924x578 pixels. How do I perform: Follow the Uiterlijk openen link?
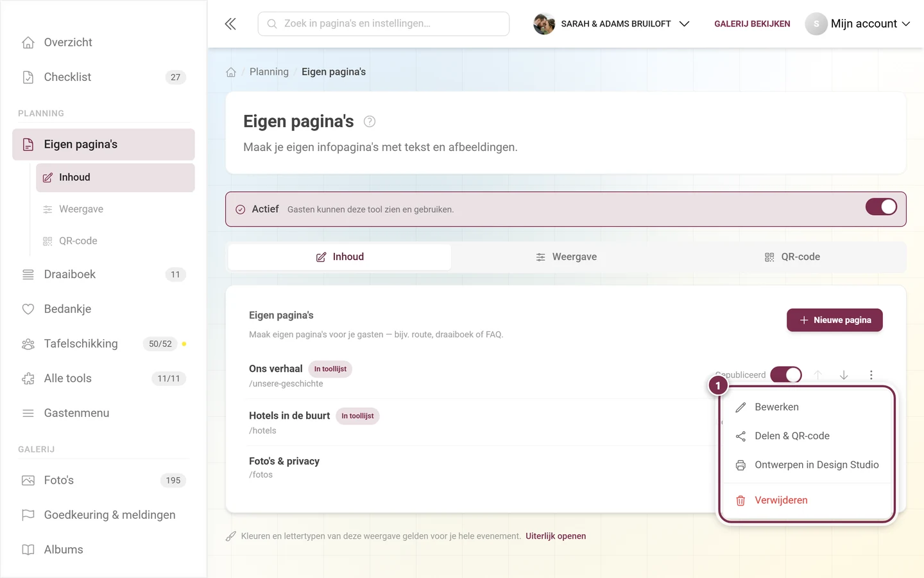click(556, 536)
